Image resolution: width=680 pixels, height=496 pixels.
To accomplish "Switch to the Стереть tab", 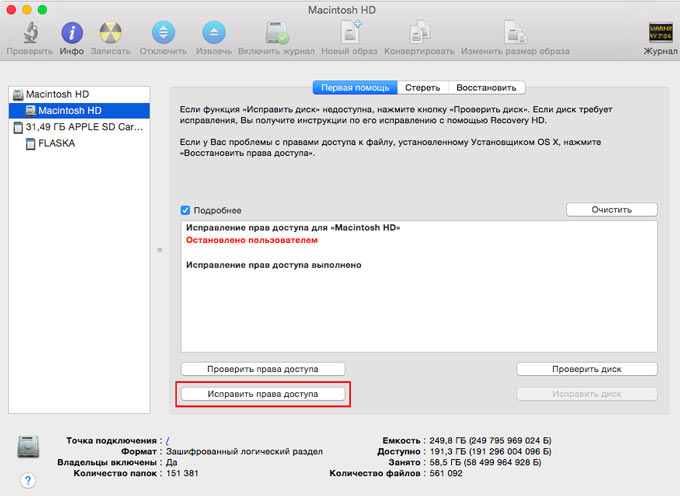I will 422,88.
